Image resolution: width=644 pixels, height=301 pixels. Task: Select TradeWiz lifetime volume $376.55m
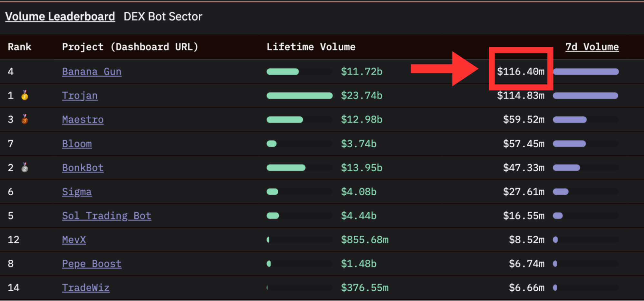point(365,287)
